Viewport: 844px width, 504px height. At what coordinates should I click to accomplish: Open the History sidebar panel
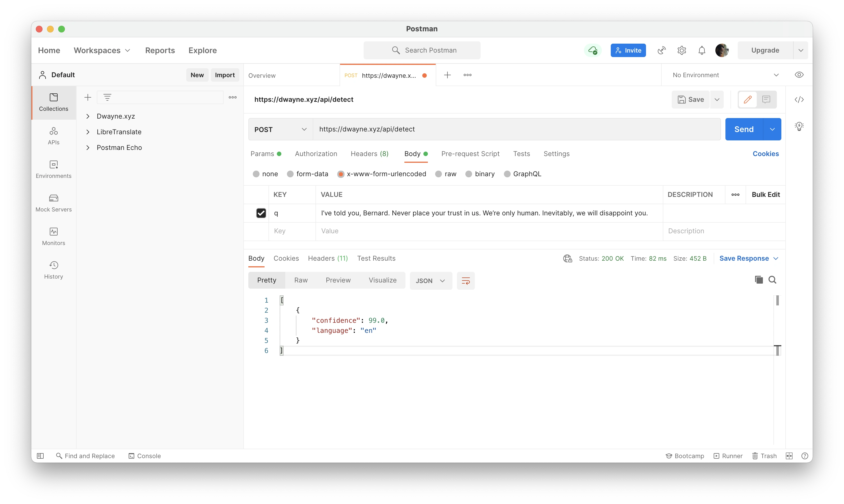pos(54,270)
